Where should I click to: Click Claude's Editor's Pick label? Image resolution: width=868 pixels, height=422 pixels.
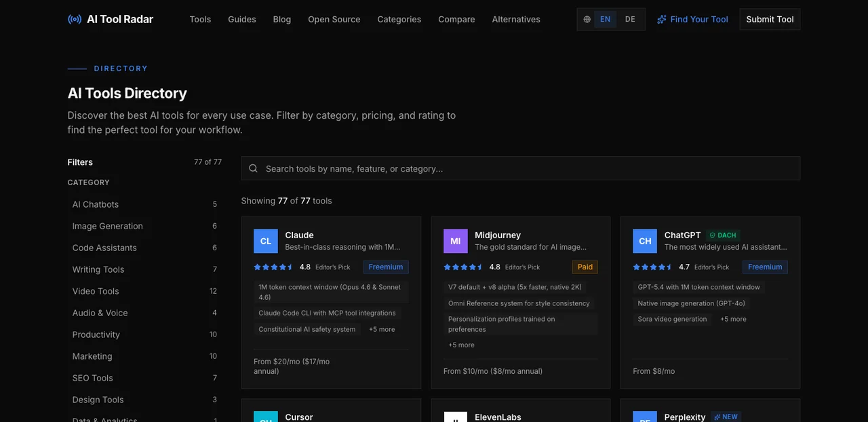(333, 267)
